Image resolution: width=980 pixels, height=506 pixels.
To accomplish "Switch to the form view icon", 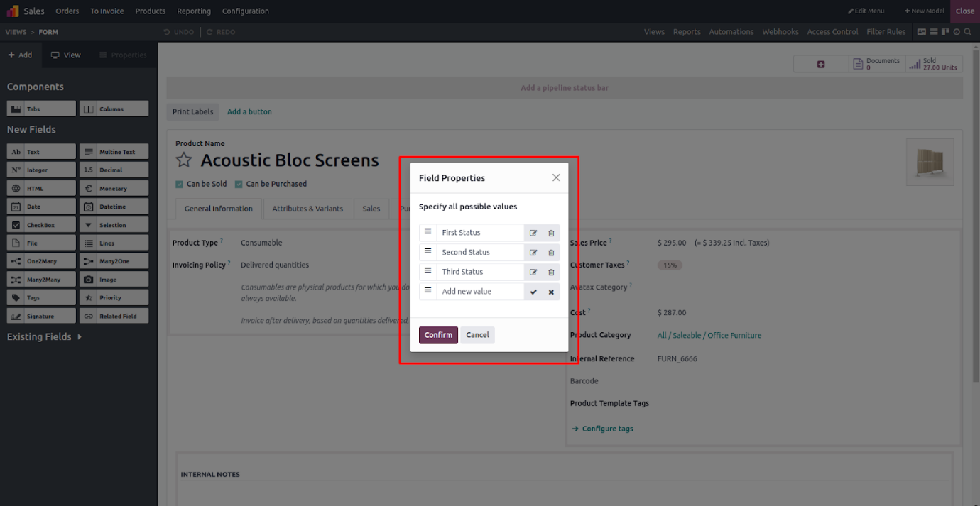I will pos(921,32).
